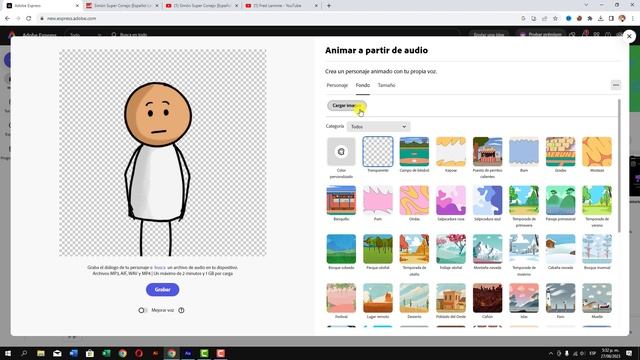Reload the page with the refresh icon
The image size is (640, 360).
29,18
